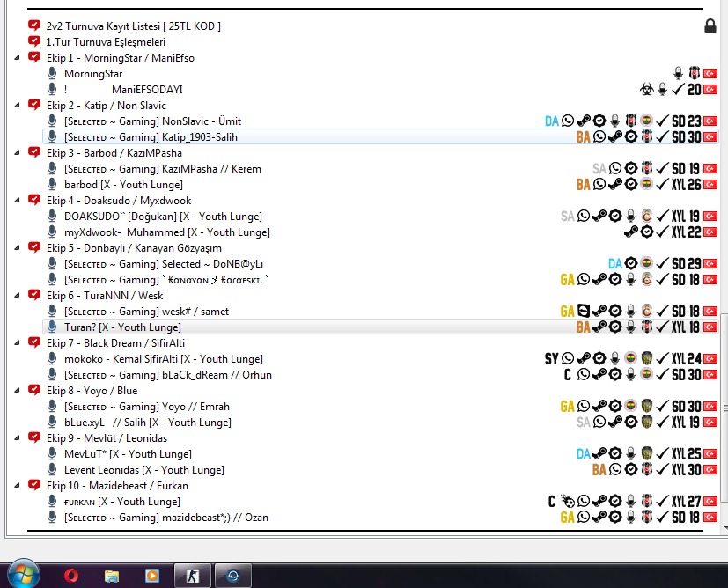Screen dimensions: 728x588
Task: Select the Ekip 6 - TuraNNN / Wesk channel
Action: click(105, 296)
